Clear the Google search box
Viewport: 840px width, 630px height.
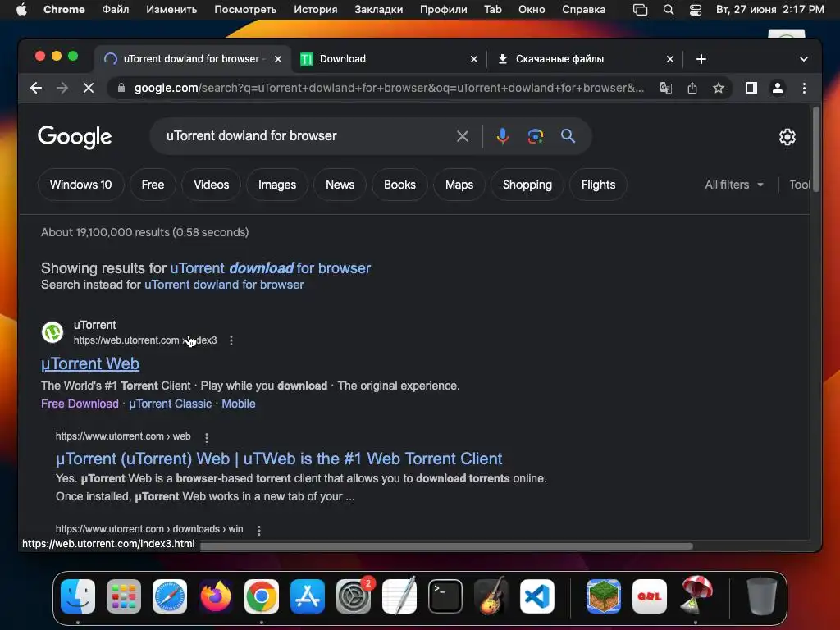463,136
